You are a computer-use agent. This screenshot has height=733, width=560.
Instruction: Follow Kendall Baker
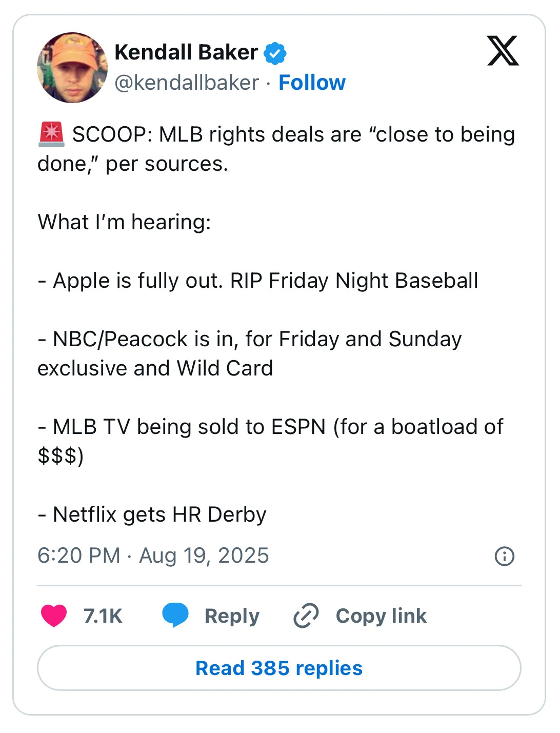point(312,83)
